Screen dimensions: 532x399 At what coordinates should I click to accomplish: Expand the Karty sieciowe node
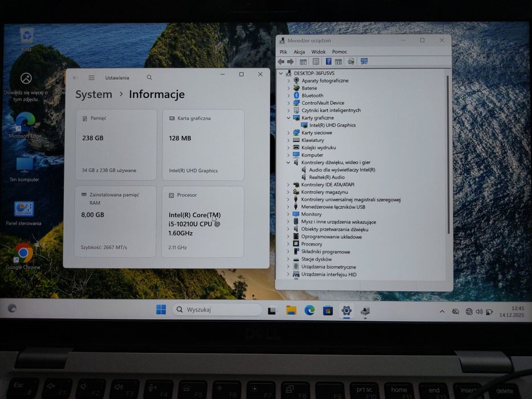(289, 133)
